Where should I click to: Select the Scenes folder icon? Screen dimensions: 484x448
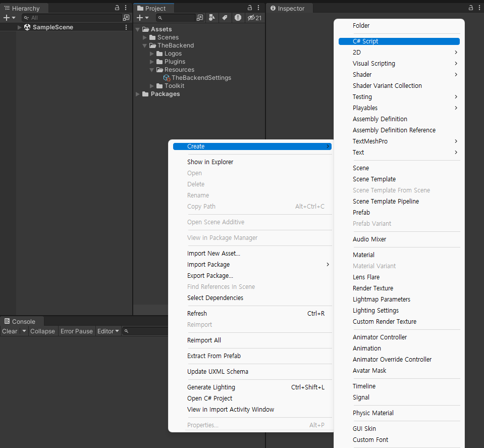pyautogui.click(x=152, y=37)
